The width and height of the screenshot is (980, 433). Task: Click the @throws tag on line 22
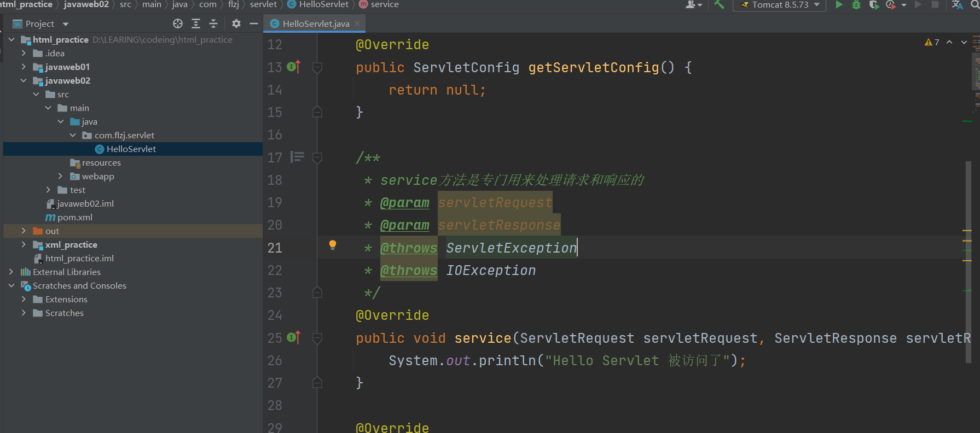pyautogui.click(x=409, y=271)
